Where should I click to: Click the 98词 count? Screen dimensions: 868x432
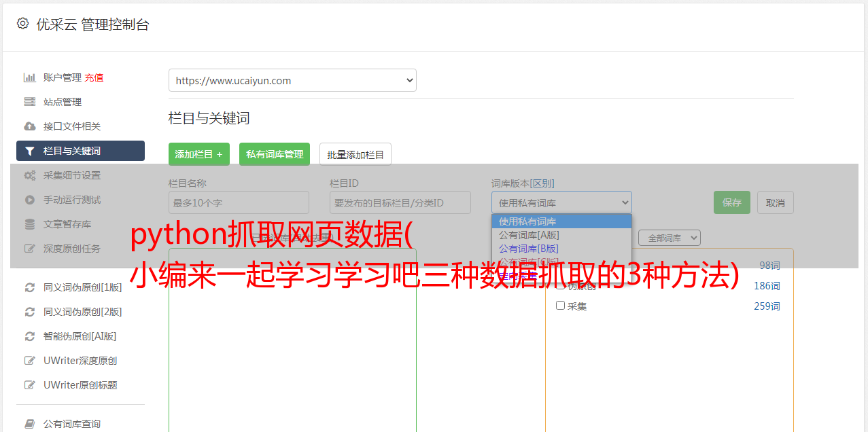[x=769, y=266]
